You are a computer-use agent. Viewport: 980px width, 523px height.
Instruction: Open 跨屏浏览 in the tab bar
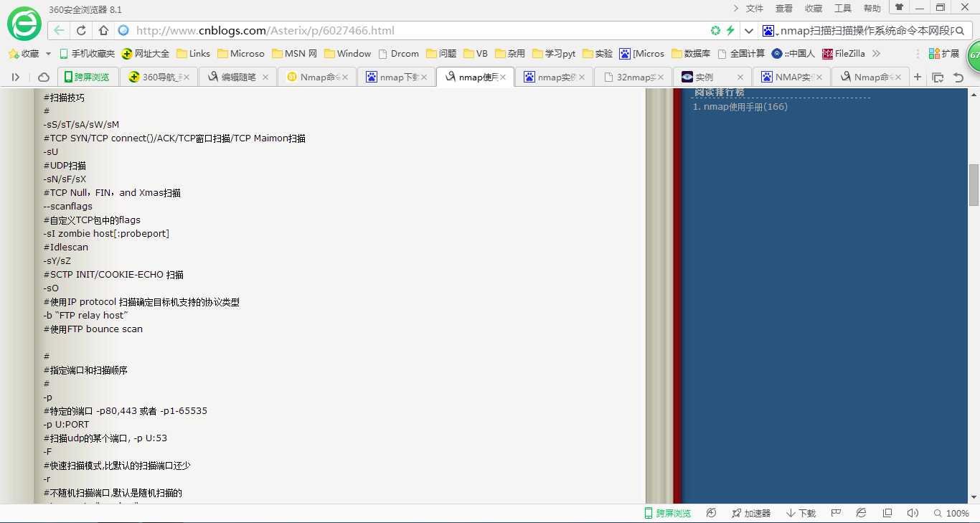[86, 77]
